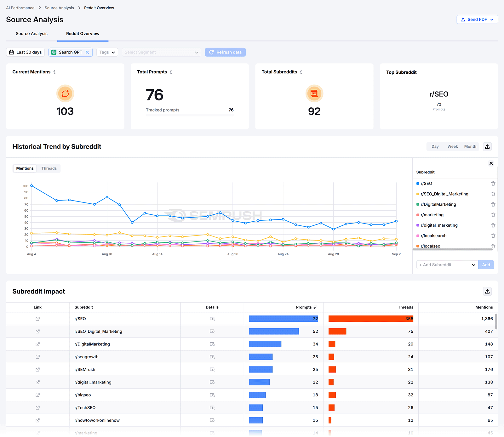Switch to the Source Analysis tab

(x=31, y=34)
